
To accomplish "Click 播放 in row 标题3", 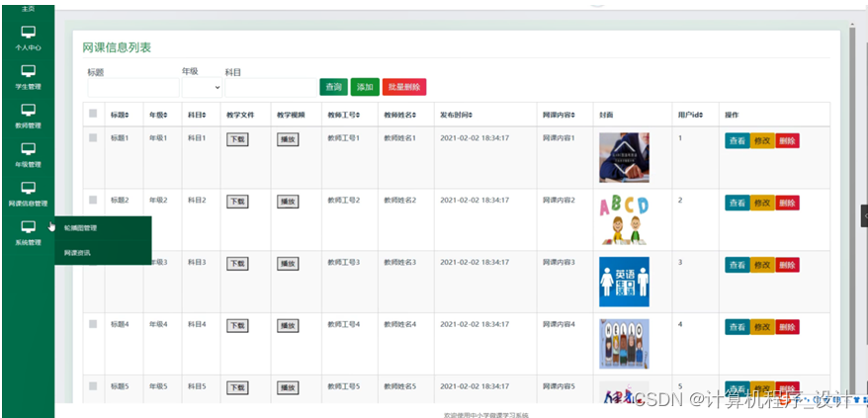I will click(x=288, y=264).
